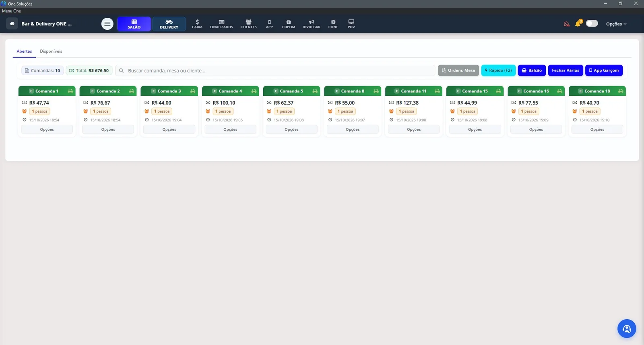Open the home icon button
This screenshot has height=345, width=644.
coord(12,24)
